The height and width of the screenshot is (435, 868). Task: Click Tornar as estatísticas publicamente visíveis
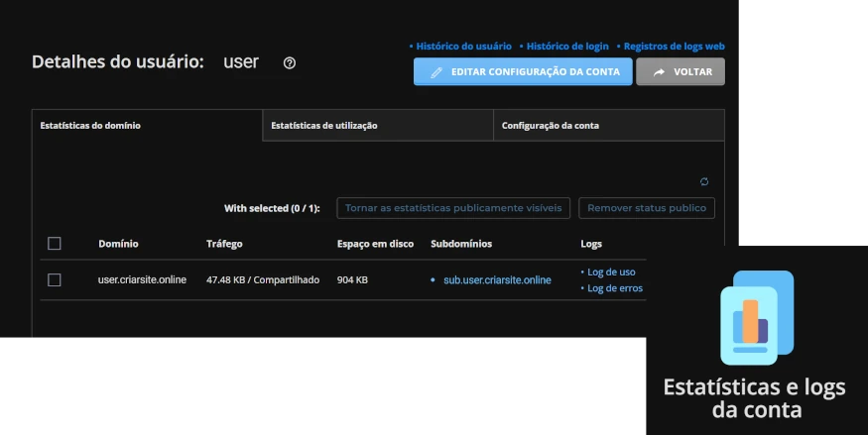(x=453, y=208)
